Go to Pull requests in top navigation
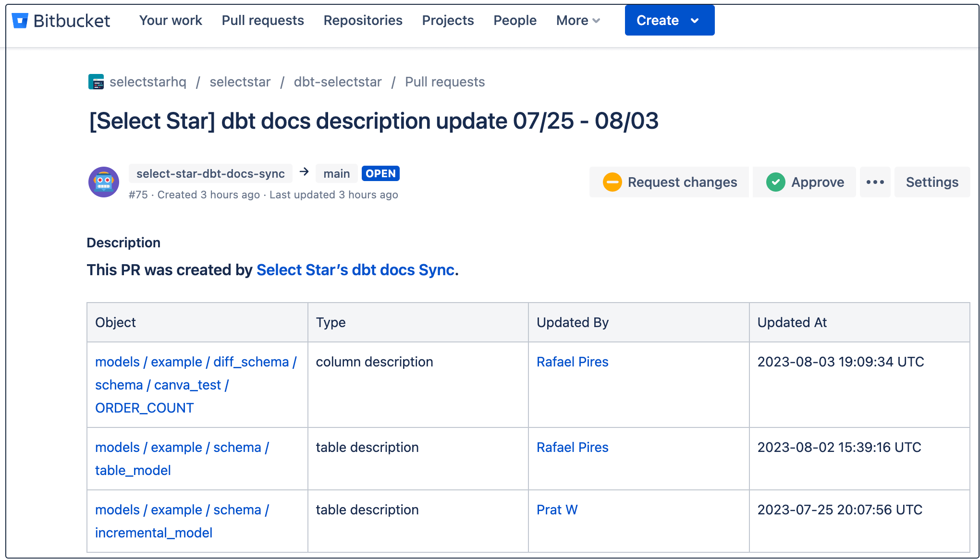The image size is (980, 560). coord(263,21)
